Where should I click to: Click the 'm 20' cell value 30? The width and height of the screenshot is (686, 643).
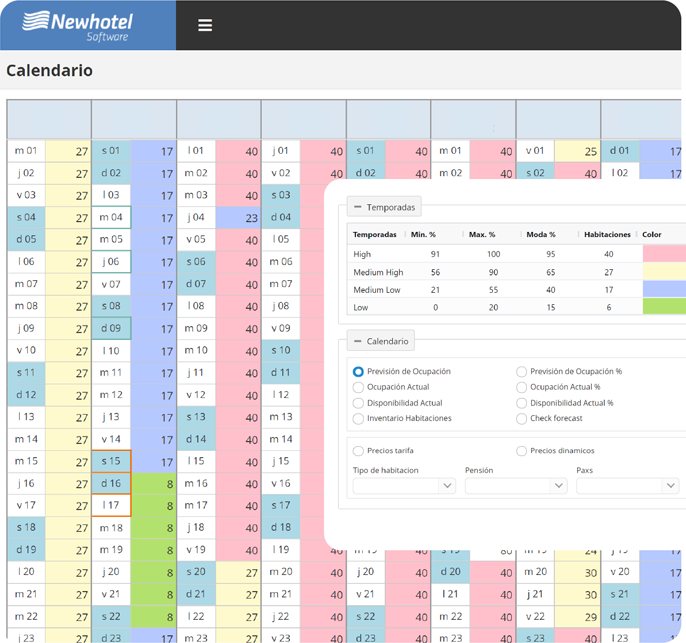point(578,573)
